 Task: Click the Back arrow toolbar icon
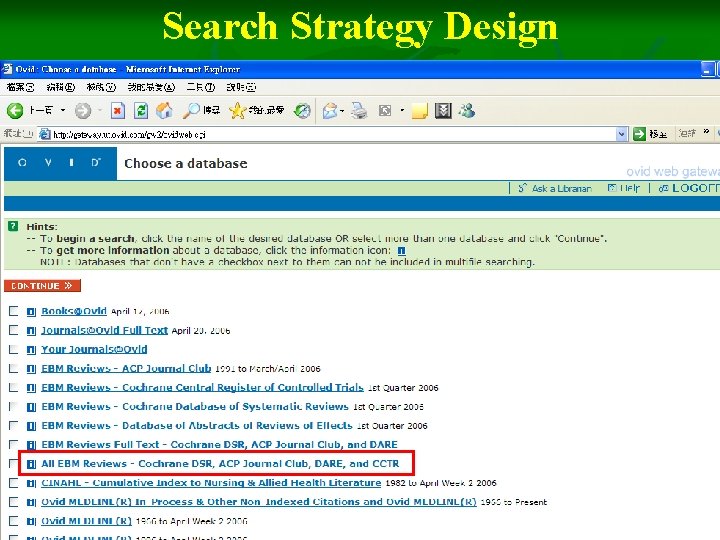(15, 110)
